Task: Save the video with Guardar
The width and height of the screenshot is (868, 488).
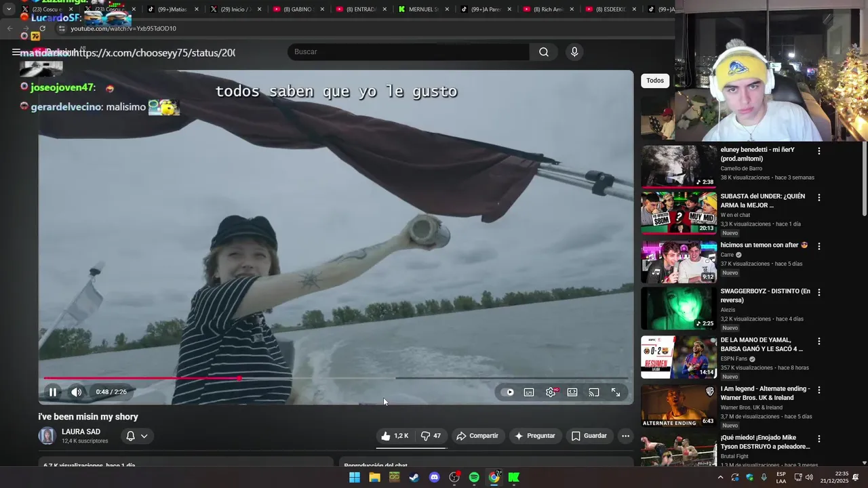Action: pos(589,436)
